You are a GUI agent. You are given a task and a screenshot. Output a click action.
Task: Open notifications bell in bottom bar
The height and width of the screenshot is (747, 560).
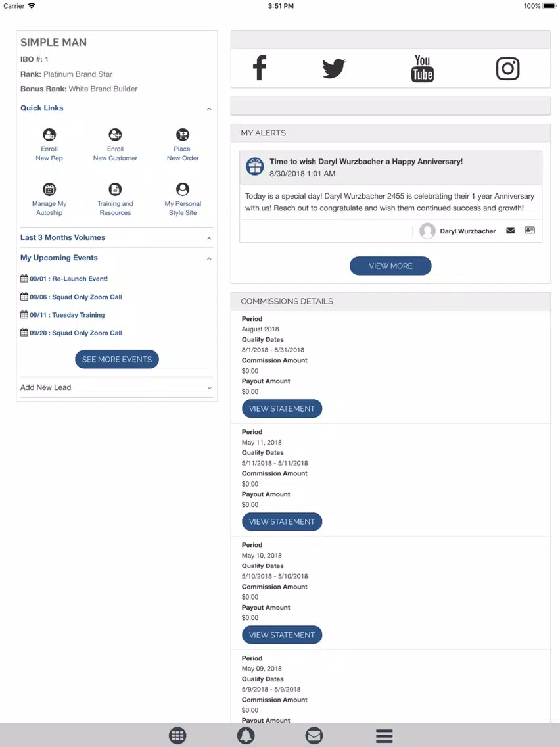(246, 735)
